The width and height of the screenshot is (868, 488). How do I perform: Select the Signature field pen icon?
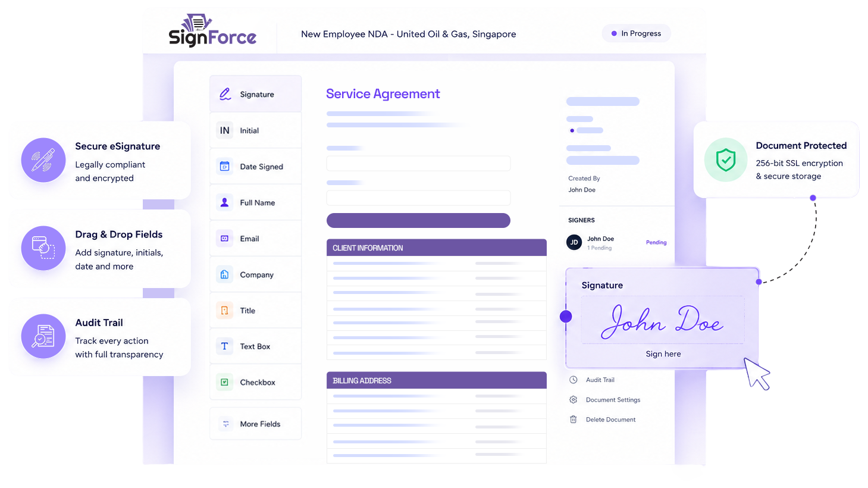[225, 94]
